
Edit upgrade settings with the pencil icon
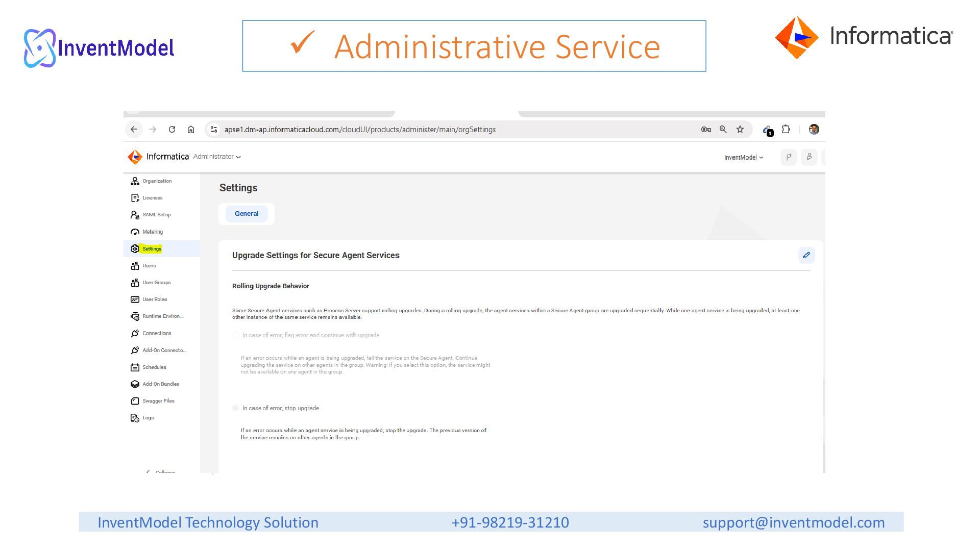[x=806, y=255]
